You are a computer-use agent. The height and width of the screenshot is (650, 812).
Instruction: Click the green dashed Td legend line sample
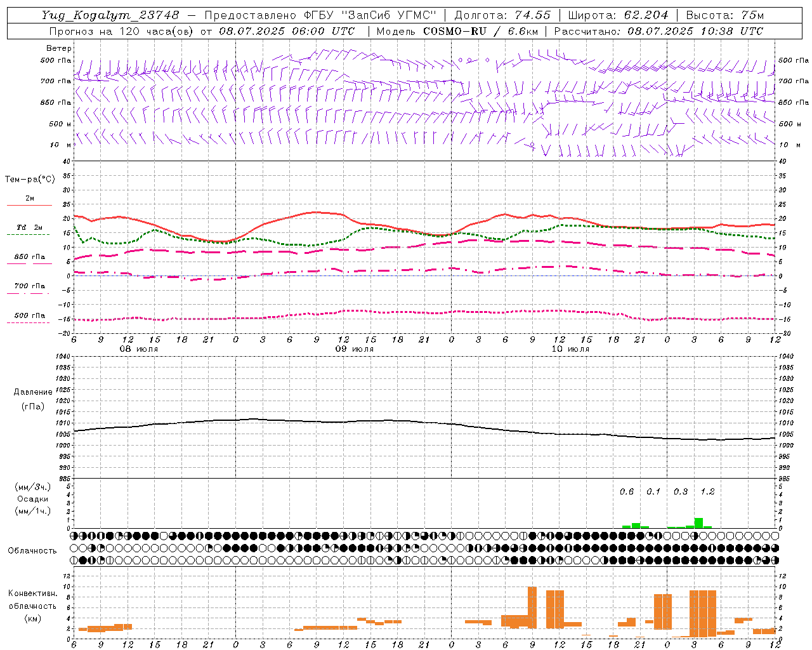pyautogui.click(x=29, y=235)
